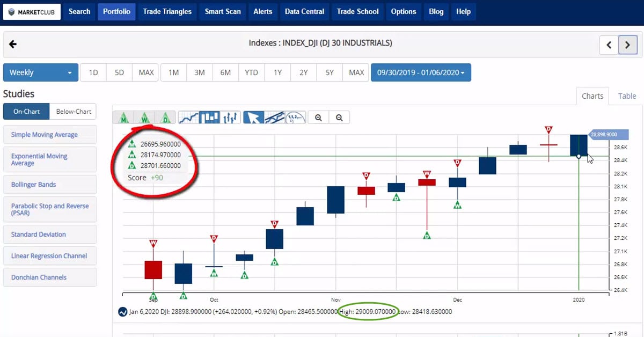Click the January 2020 candlestick on the chart
Viewport: 644px width, 337px height.
pos(579,145)
